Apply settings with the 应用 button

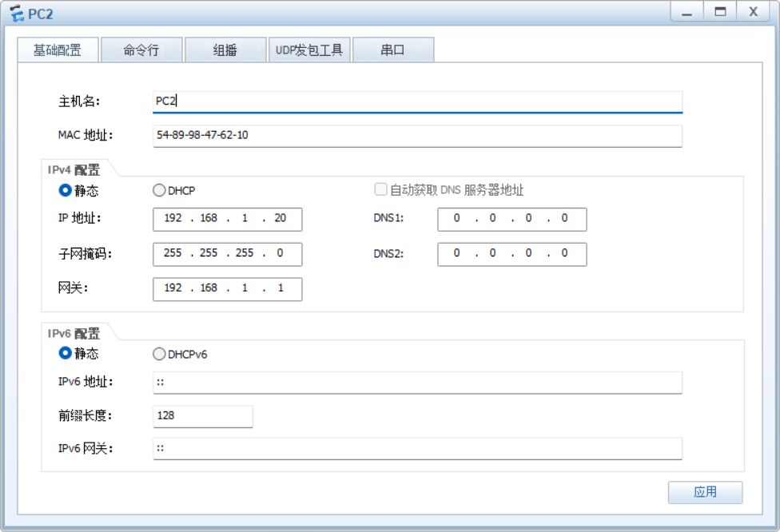705,492
